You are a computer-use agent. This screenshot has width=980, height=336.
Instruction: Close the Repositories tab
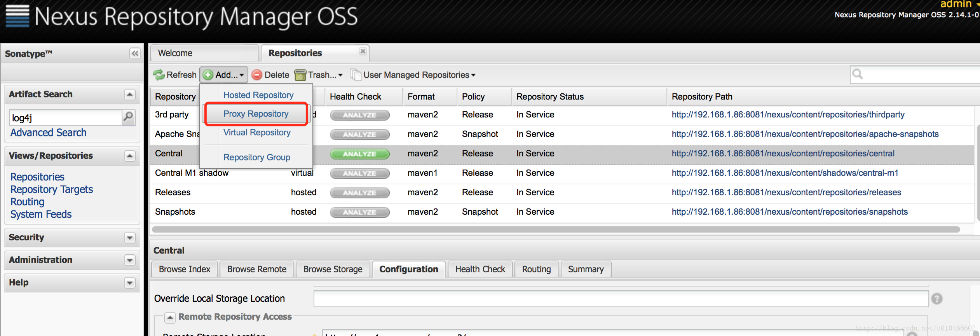(x=363, y=51)
